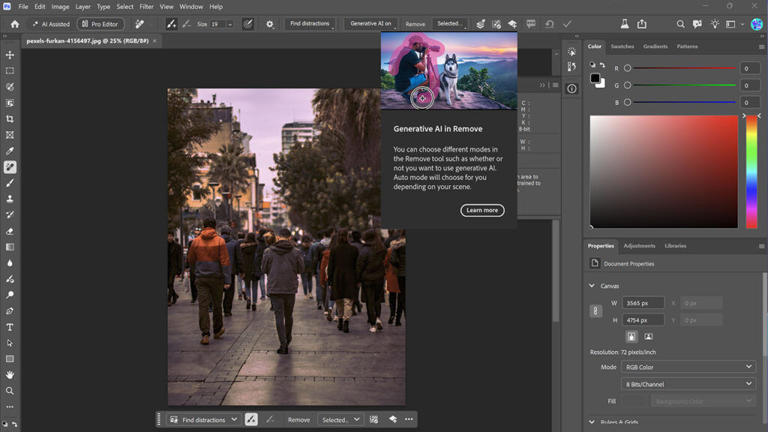Select the Gradient tool
The image size is (768, 432).
click(10, 247)
